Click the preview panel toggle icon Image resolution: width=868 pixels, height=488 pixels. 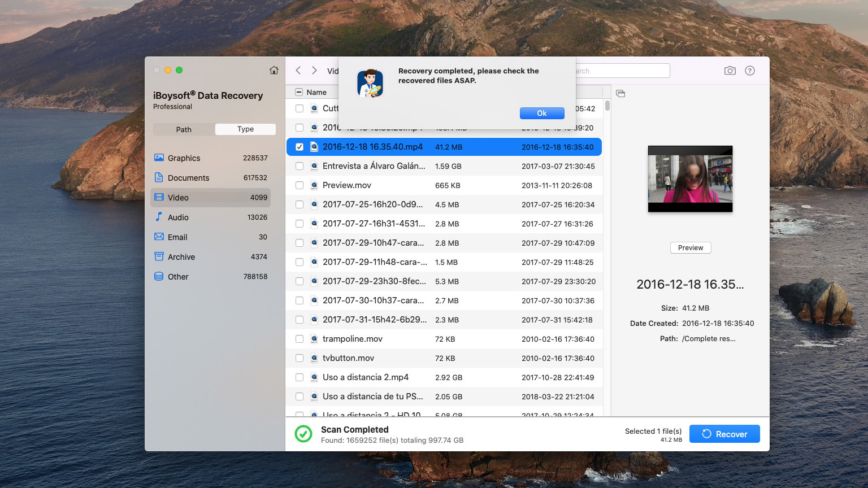620,93
